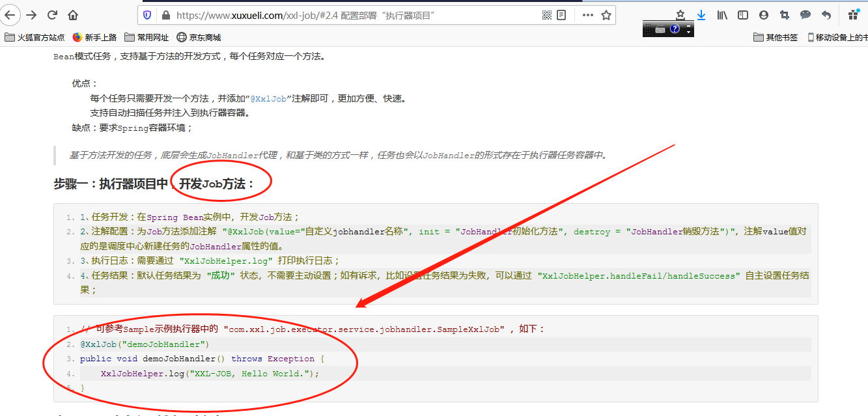Screen dimensions: 868x416
Task: Click the Bean模式任务 paragraph text
Action: [x=189, y=57]
